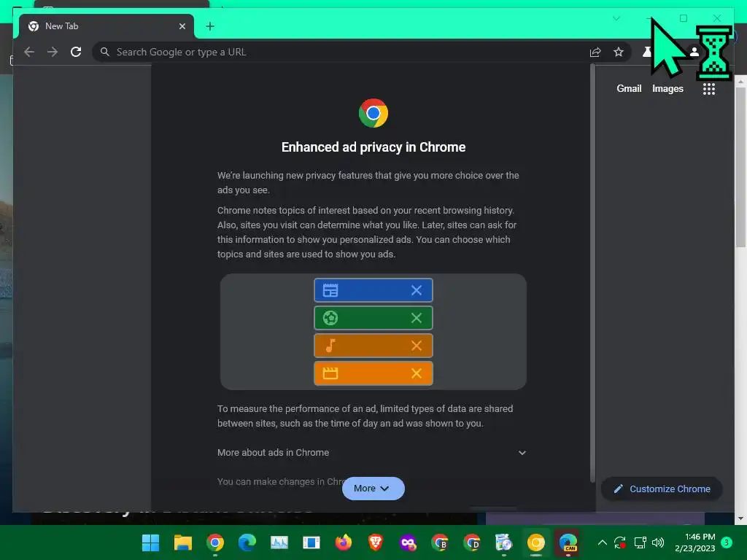Open notification center badge
The image size is (747, 560).
tap(727, 542)
